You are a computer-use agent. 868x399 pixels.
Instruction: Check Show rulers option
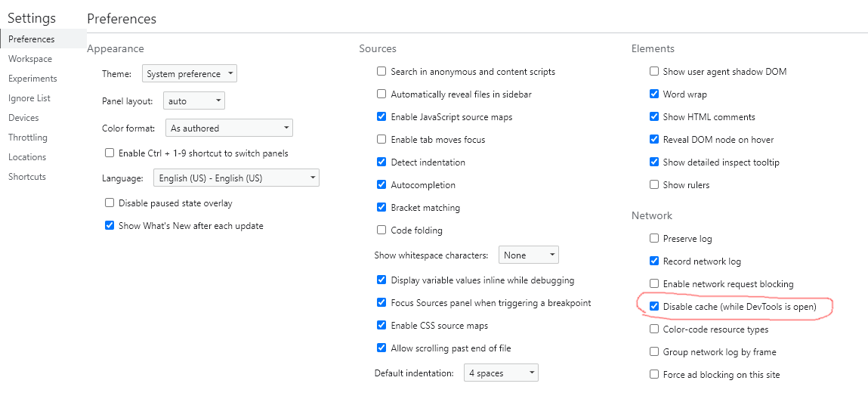point(653,184)
